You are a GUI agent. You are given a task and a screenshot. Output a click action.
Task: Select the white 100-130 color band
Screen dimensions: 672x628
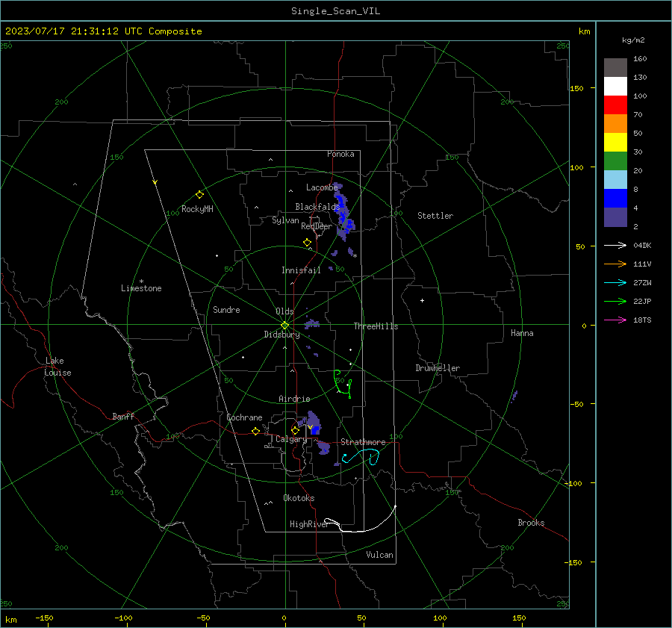615,87
